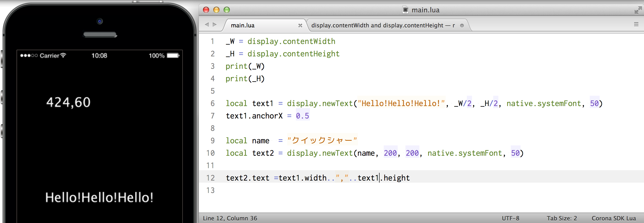644x223 pixels.
Task: Click the 10:08 clock in the simulator
Action: 99,56
